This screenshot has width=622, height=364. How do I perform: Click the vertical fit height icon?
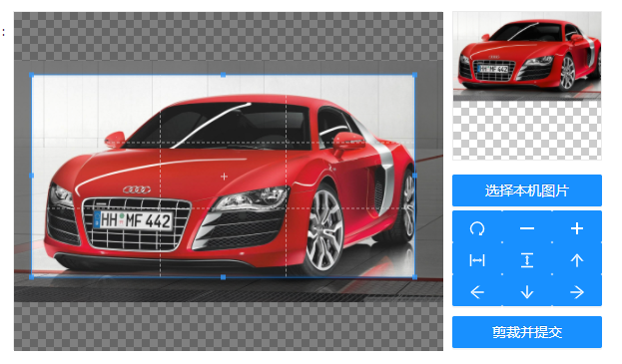click(527, 260)
